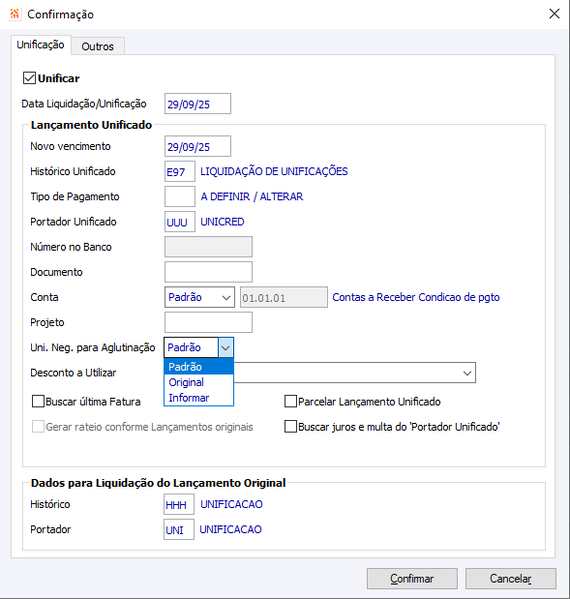
Task: Click the Confirmar button
Action: coord(412,579)
